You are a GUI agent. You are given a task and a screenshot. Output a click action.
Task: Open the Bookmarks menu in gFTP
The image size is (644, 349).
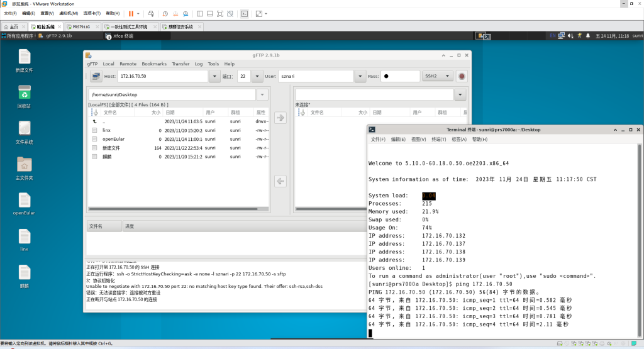pyautogui.click(x=153, y=64)
